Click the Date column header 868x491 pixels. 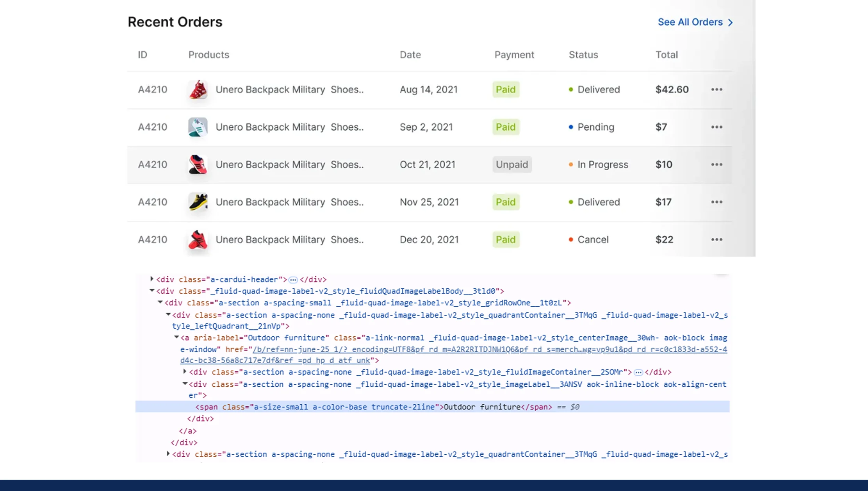410,55
